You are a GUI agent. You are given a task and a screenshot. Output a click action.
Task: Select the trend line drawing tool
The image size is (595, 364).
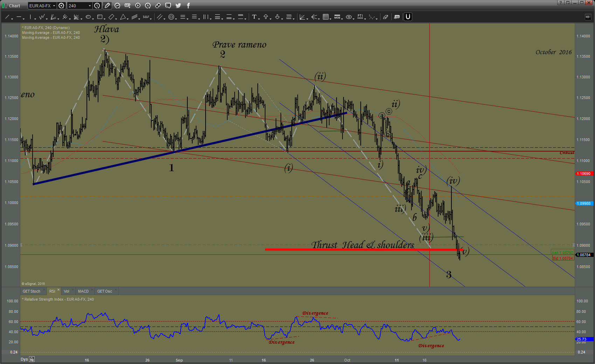point(7,17)
